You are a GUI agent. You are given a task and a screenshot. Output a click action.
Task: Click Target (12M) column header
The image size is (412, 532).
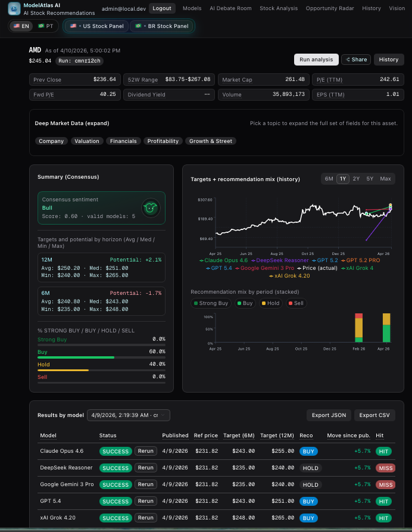(277, 435)
